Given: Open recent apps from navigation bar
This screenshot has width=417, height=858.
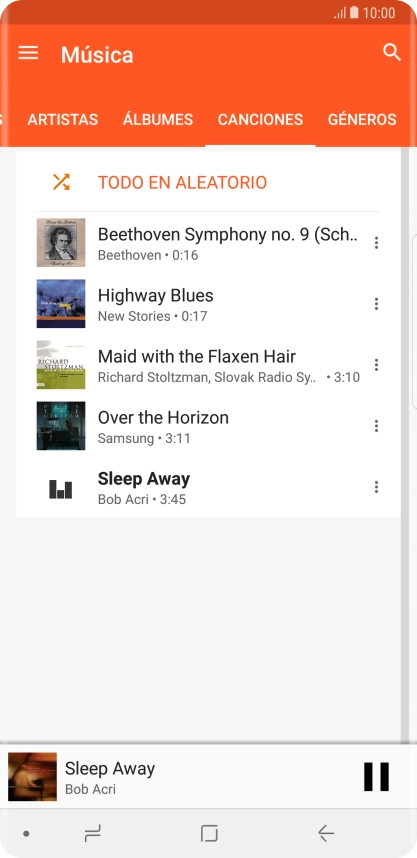Looking at the screenshot, I should (92, 833).
